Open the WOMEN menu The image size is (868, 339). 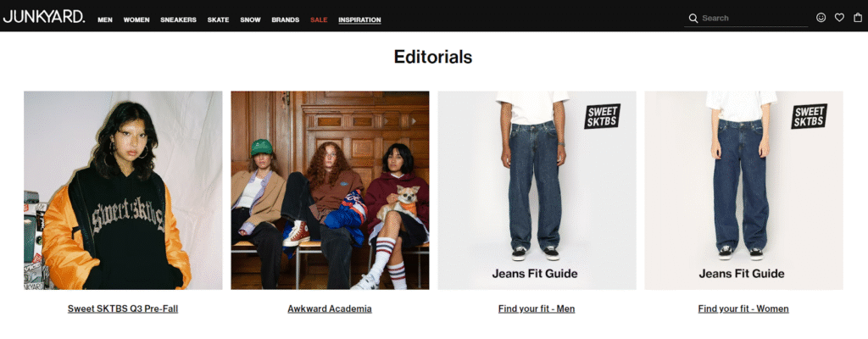pyautogui.click(x=136, y=20)
